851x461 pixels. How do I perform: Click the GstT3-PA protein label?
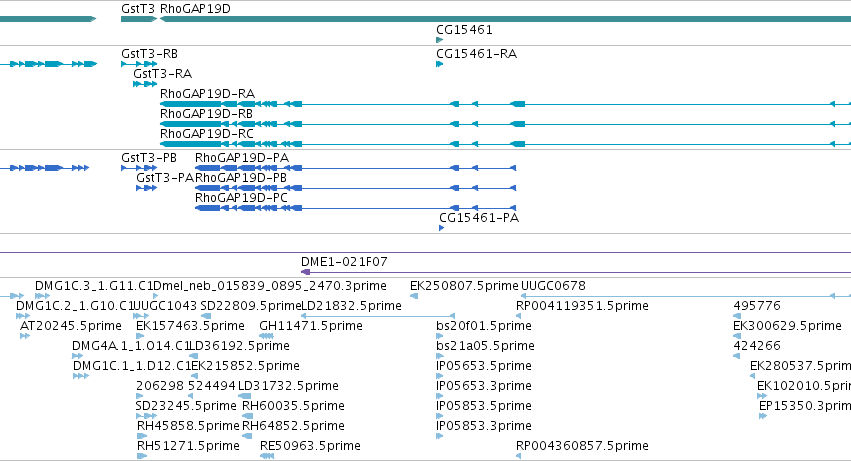165,178
